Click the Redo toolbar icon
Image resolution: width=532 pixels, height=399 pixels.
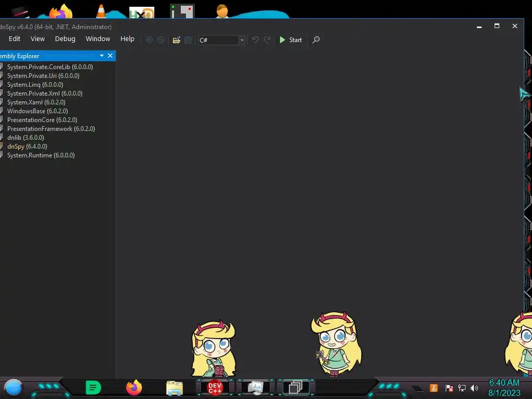tap(268, 40)
